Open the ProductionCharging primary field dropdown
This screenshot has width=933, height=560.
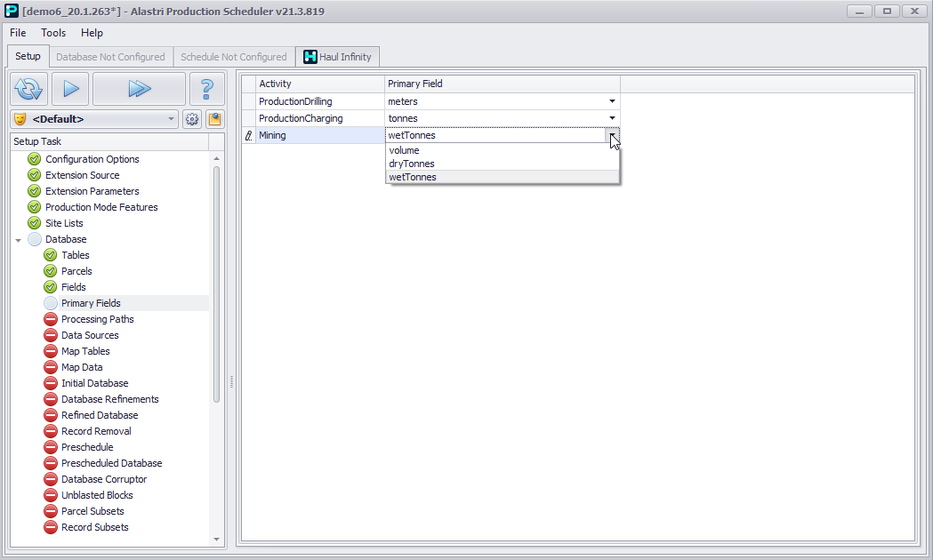tap(612, 118)
